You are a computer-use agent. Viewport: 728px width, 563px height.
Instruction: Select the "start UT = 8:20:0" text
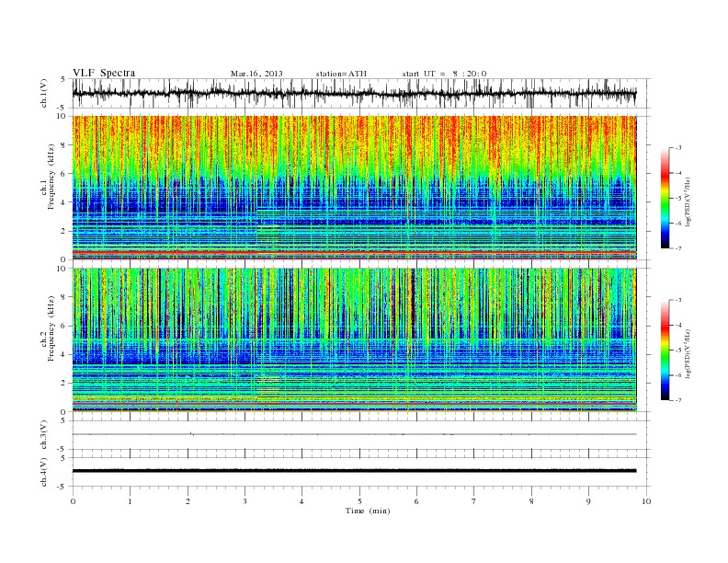coord(444,74)
